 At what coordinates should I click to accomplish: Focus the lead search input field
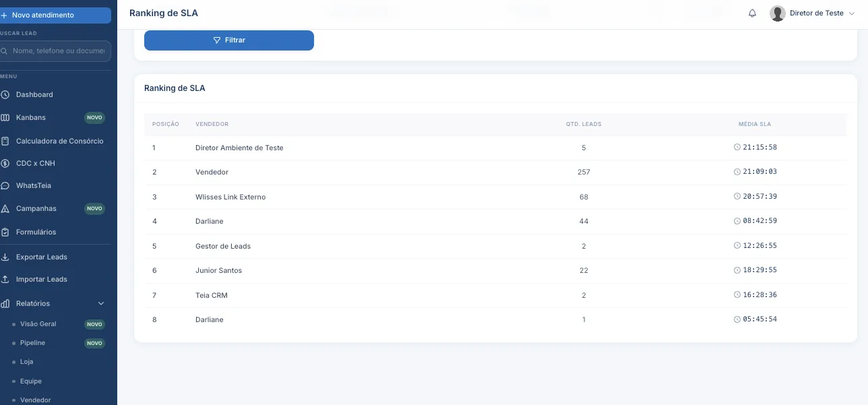click(56, 51)
